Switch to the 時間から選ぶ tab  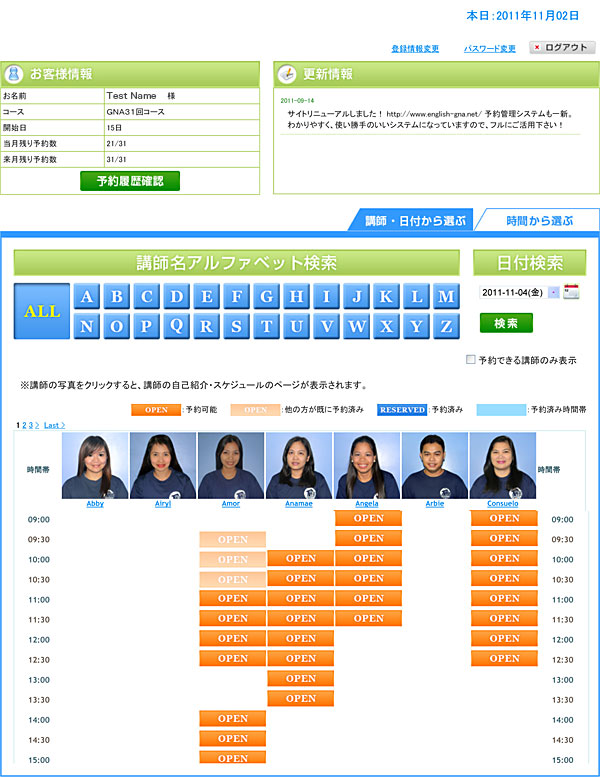click(x=540, y=221)
